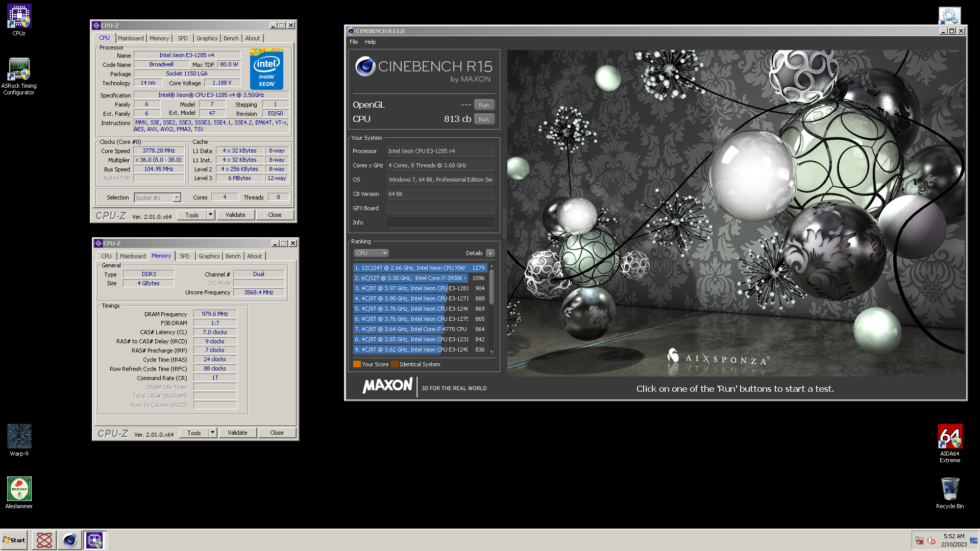Open SPD tab in lower CPU-Z window
This screenshot has height=551, width=980.
[x=184, y=256]
